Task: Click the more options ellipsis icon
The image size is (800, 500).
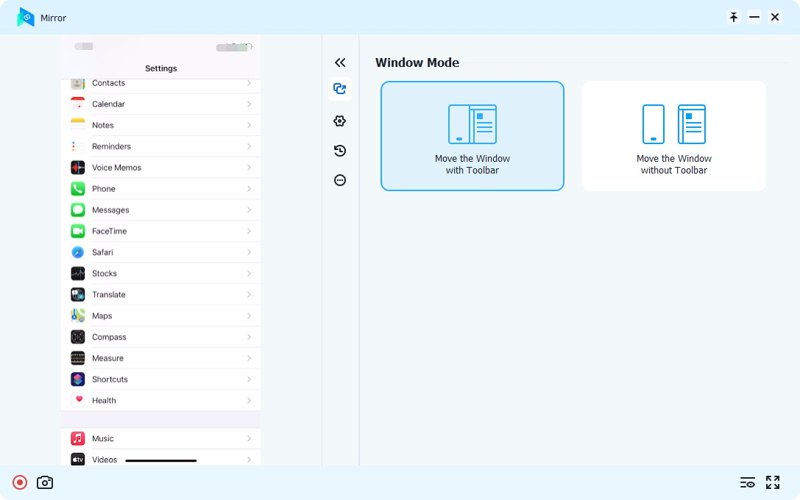Action: pos(340,180)
